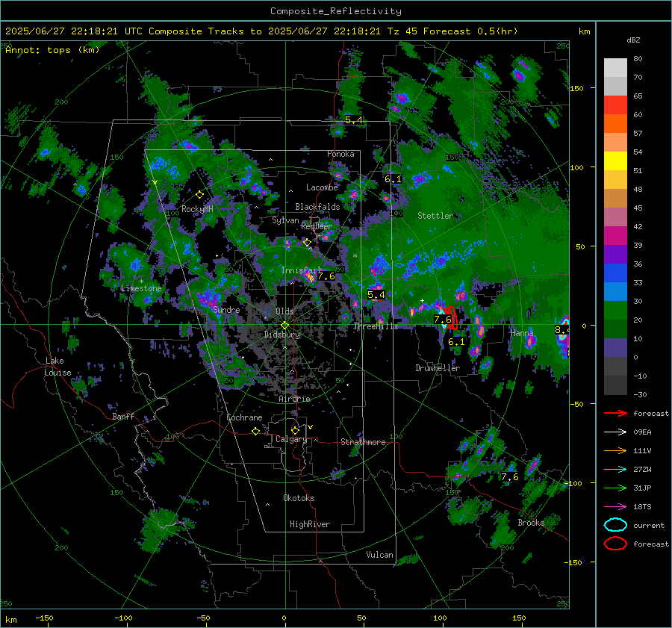Click the Airdrie label

[x=294, y=399]
